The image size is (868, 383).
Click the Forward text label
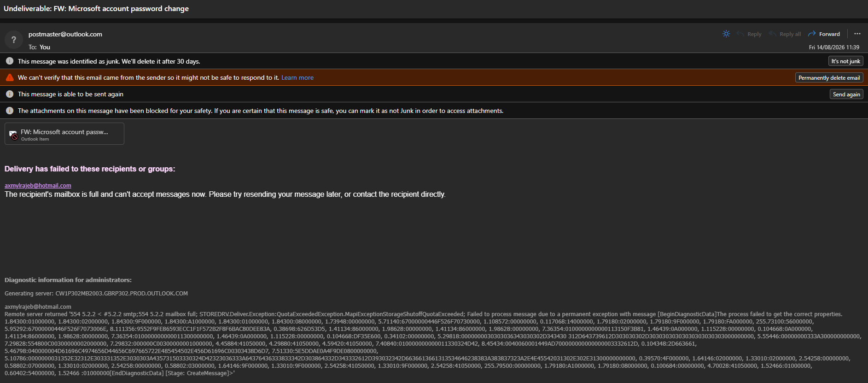(x=829, y=34)
